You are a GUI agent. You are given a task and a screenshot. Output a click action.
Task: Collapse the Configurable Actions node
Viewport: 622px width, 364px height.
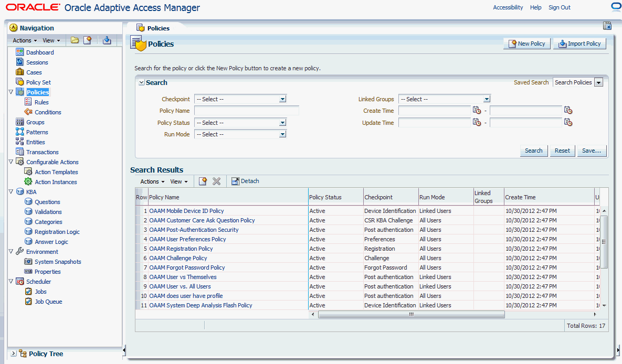pyautogui.click(x=11, y=162)
